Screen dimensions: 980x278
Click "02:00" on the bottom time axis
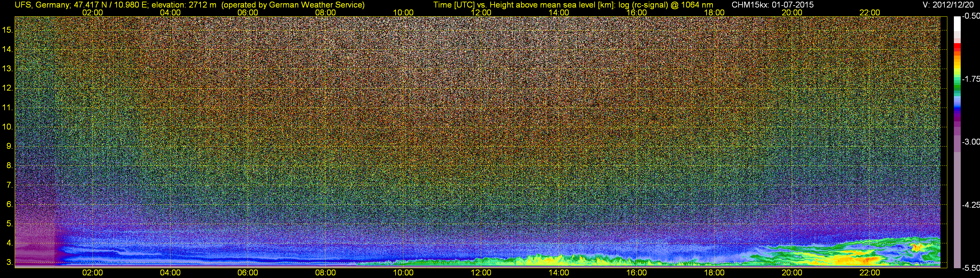point(92,273)
